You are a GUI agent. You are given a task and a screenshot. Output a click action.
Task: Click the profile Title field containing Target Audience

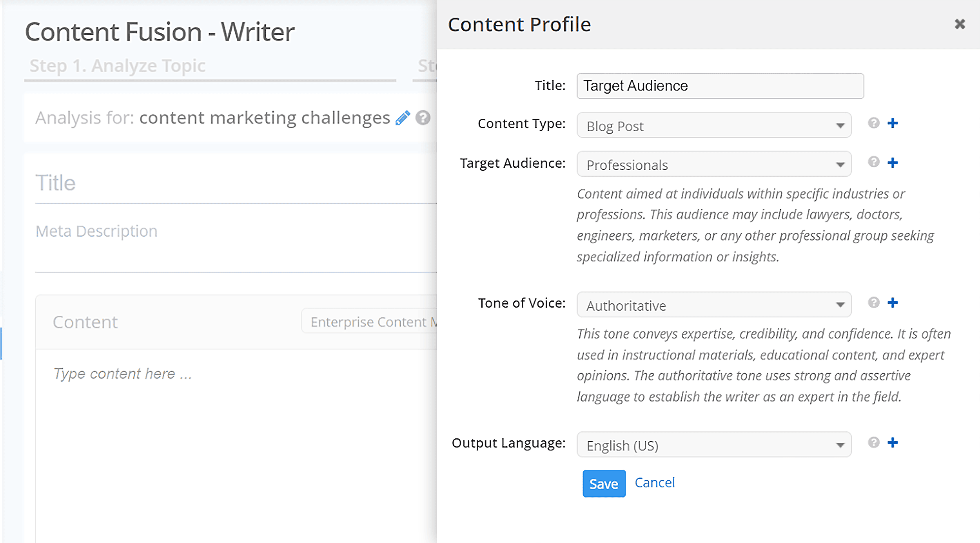point(720,86)
